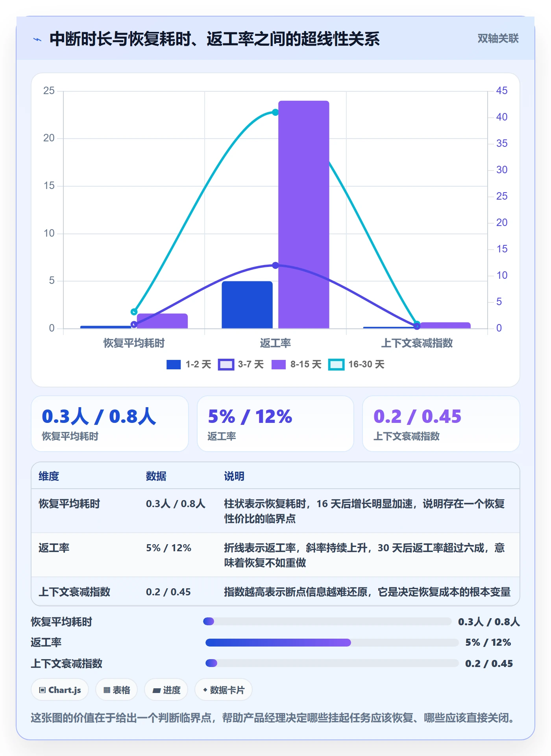Click the cyan line peak point at 返工率
This screenshot has height=756, width=551.
tap(275, 113)
